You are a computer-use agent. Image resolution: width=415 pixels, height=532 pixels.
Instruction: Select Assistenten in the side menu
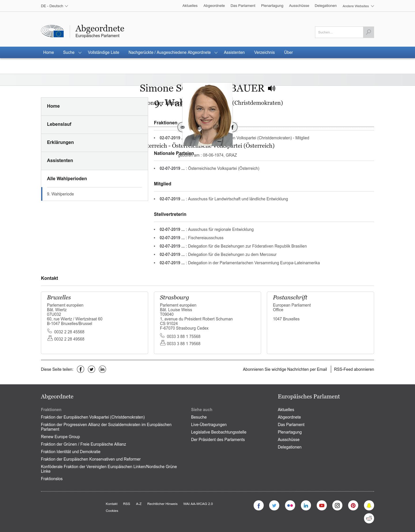[95, 161]
